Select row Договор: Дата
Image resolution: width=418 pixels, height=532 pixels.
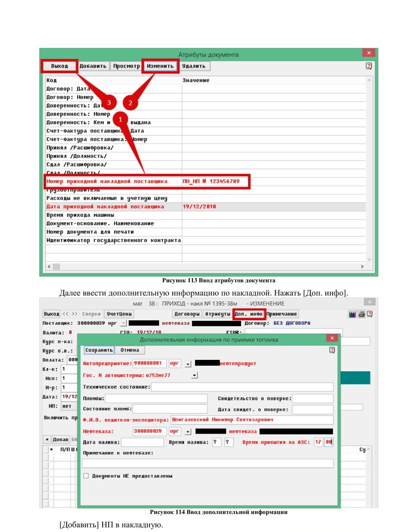click(205, 89)
